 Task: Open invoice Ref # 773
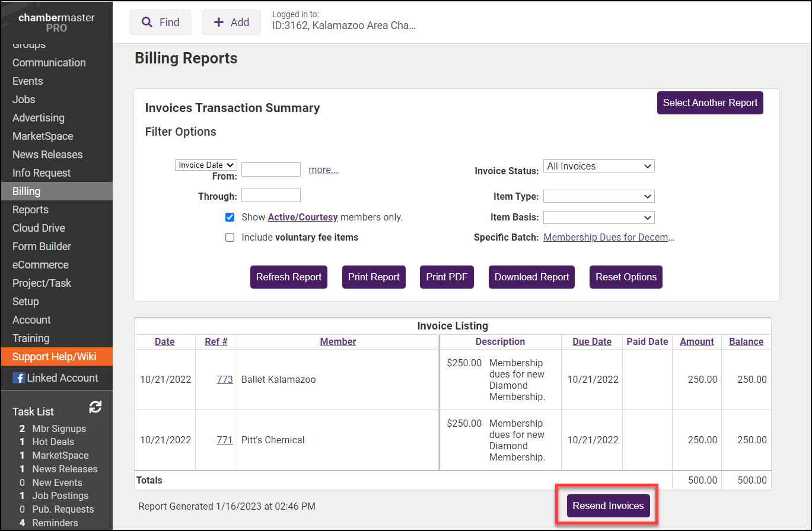(225, 379)
